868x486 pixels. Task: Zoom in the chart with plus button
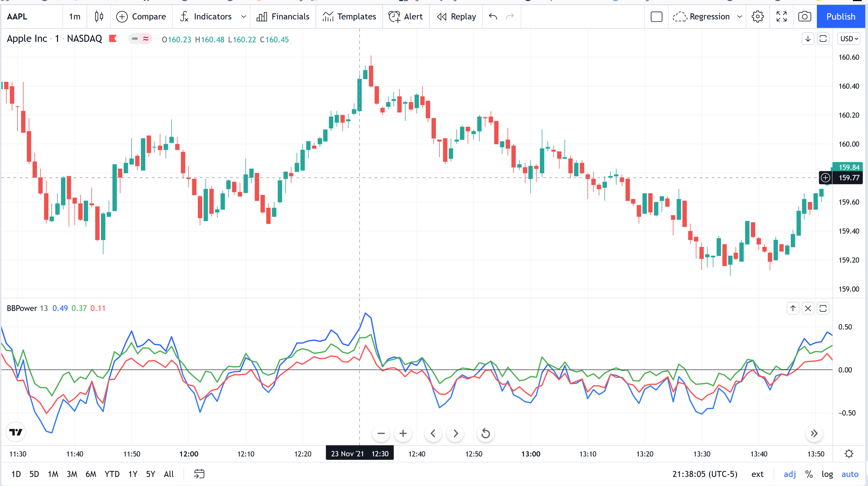click(x=403, y=433)
